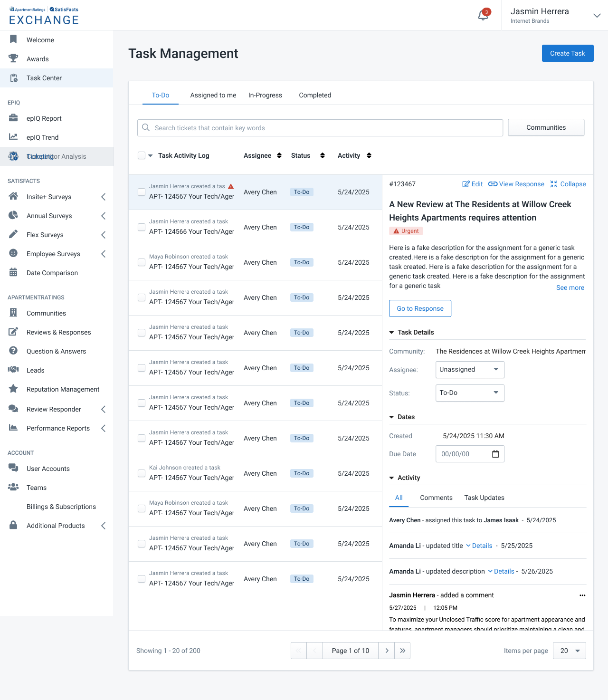Click the Edit pencil icon in task panel
608x700 pixels.
tap(466, 184)
